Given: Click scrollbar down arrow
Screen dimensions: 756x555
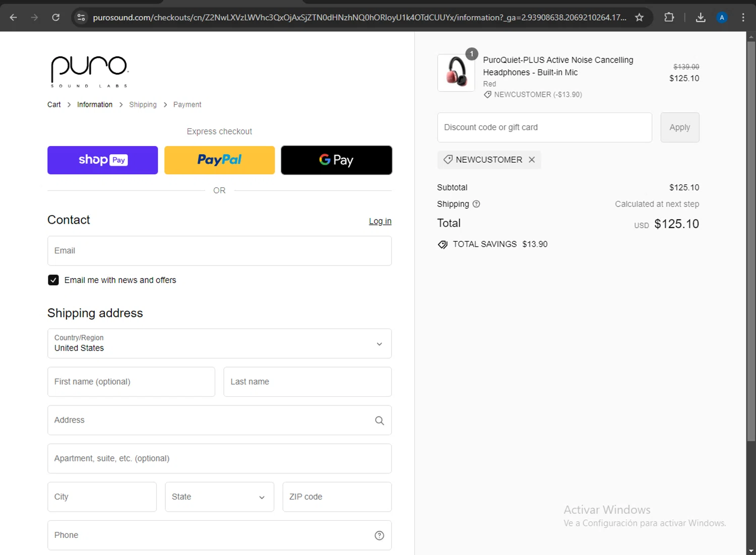Looking at the screenshot, I should point(751,550).
